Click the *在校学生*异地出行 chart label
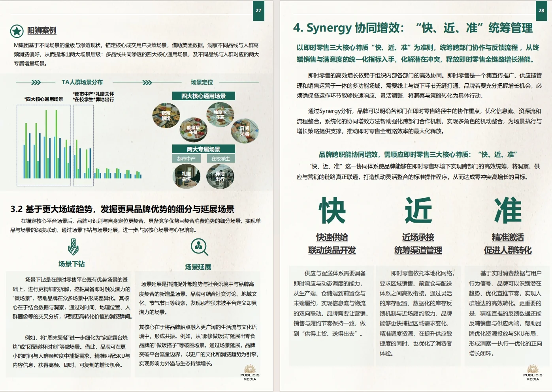The width and height of the screenshot is (552, 392). point(93,99)
